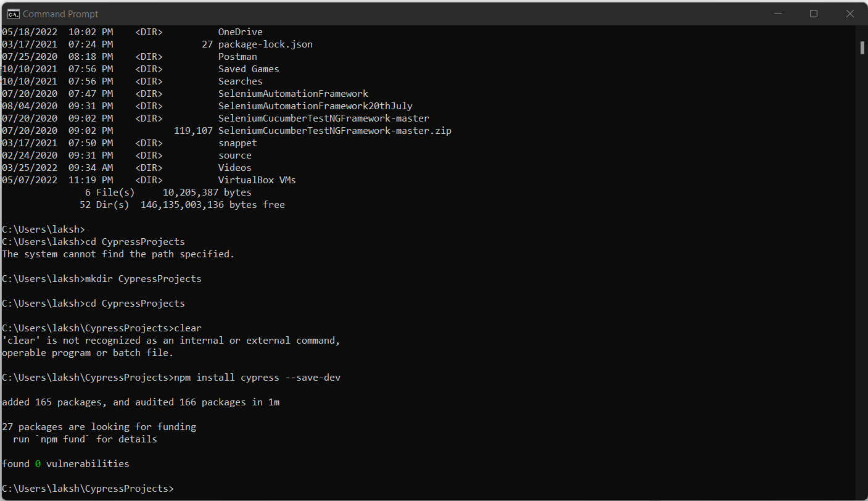Click the 02/24/2020 09:31 PM timestamp
Viewport: 868px width, 501px height.
coord(57,155)
